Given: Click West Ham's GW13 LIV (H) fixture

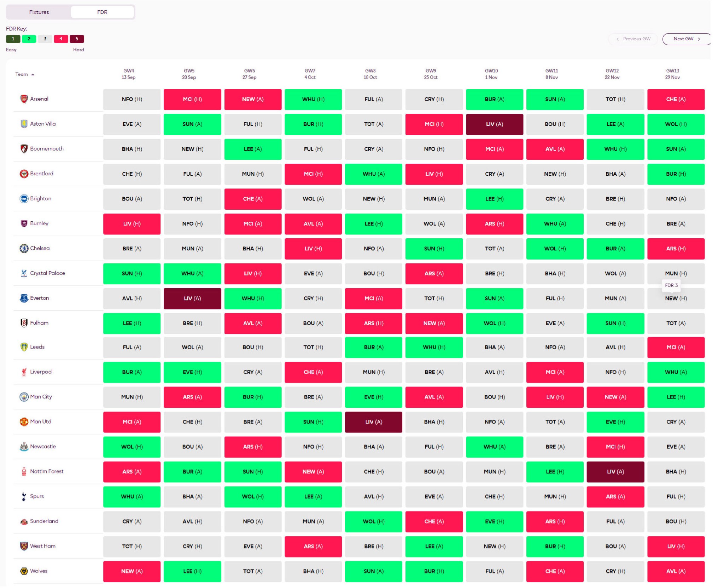Looking at the screenshot, I should pos(676,546).
